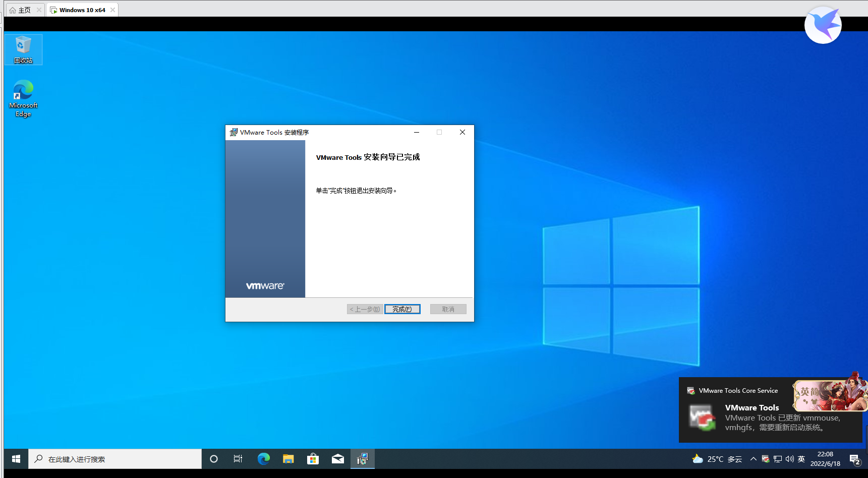Select the Microsoft Edge desktop shortcut
868x478 pixels.
[x=23, y=99]
